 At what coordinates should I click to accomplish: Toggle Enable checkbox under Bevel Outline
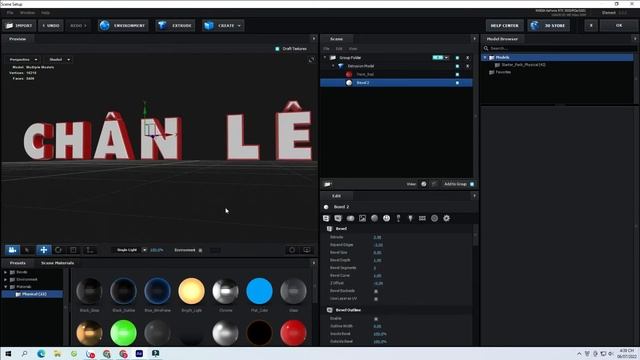tap(376, 319)
